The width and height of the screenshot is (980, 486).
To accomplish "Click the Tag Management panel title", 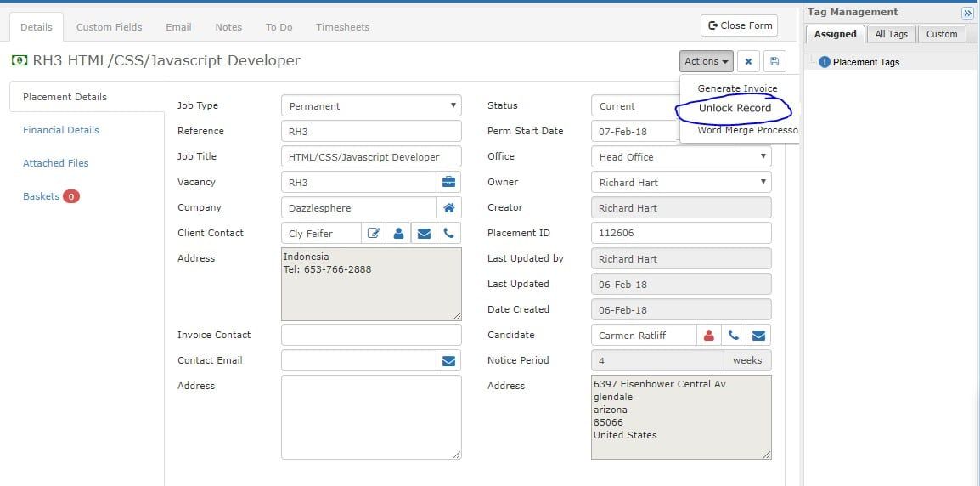I will (x=853, y=12).
